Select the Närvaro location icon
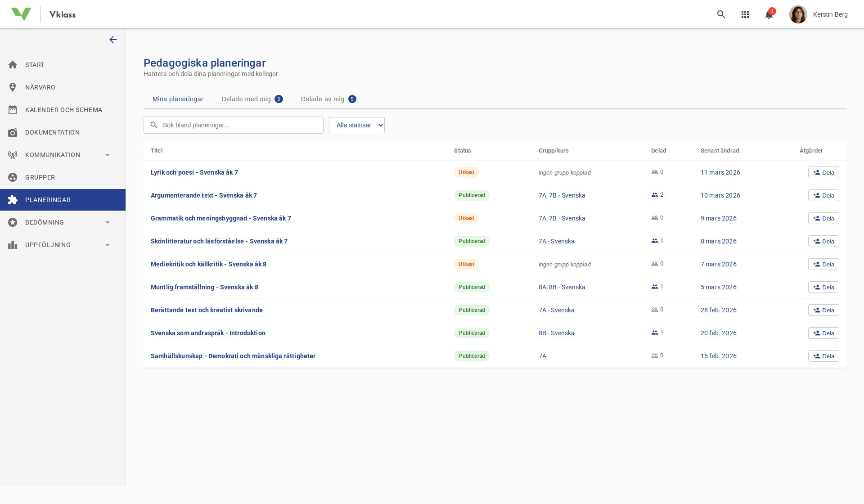 [x=13, y=87]
